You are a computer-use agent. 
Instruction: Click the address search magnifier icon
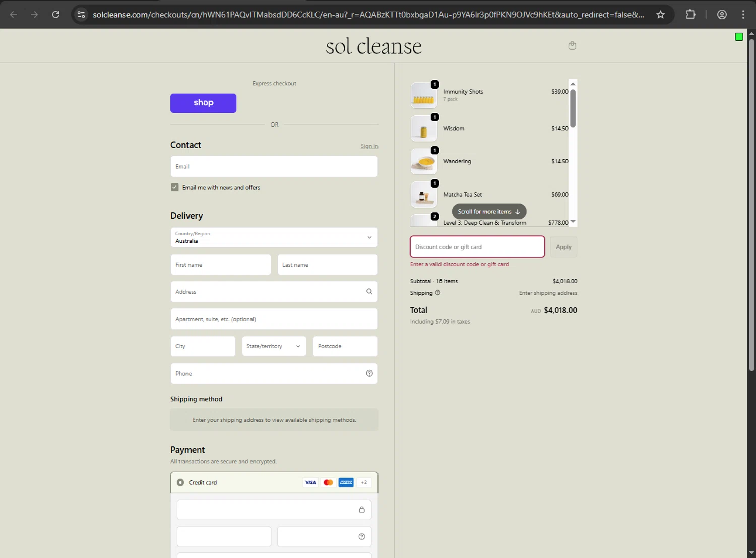369,292
